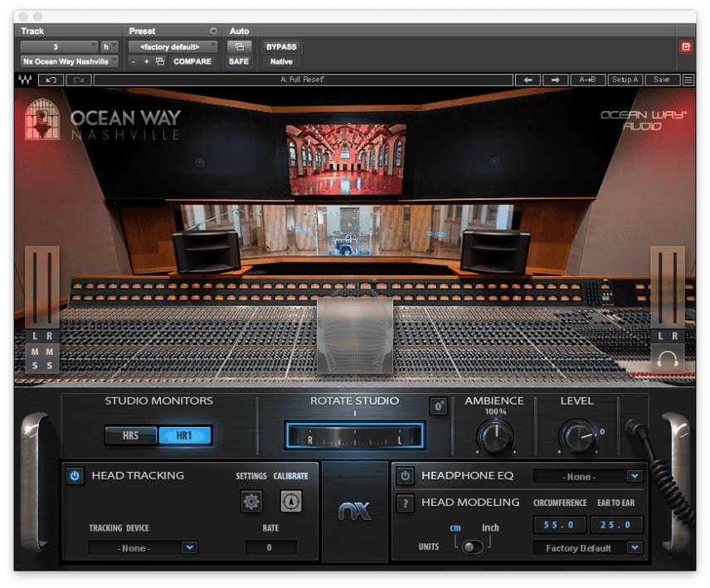This screenshot has width=710, height=588.
Task: Click the SAFE automation button
Action: (239, 61)
